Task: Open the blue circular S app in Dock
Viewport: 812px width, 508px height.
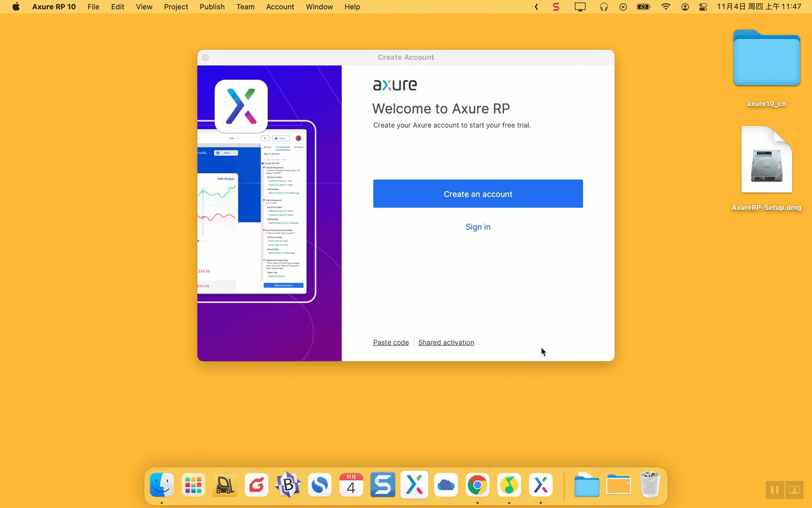Action: (320, 485)
